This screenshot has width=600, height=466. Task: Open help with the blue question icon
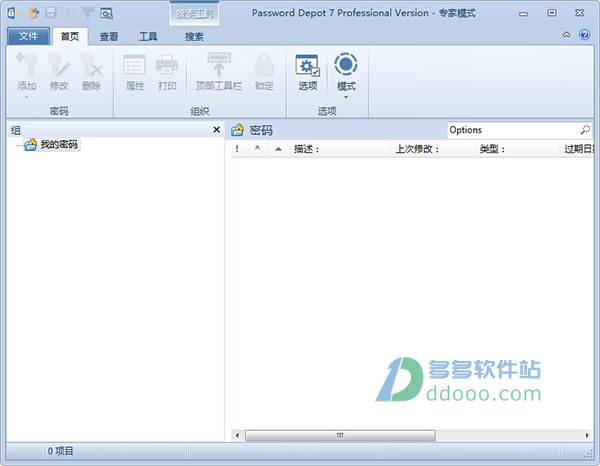coord(584,35)
